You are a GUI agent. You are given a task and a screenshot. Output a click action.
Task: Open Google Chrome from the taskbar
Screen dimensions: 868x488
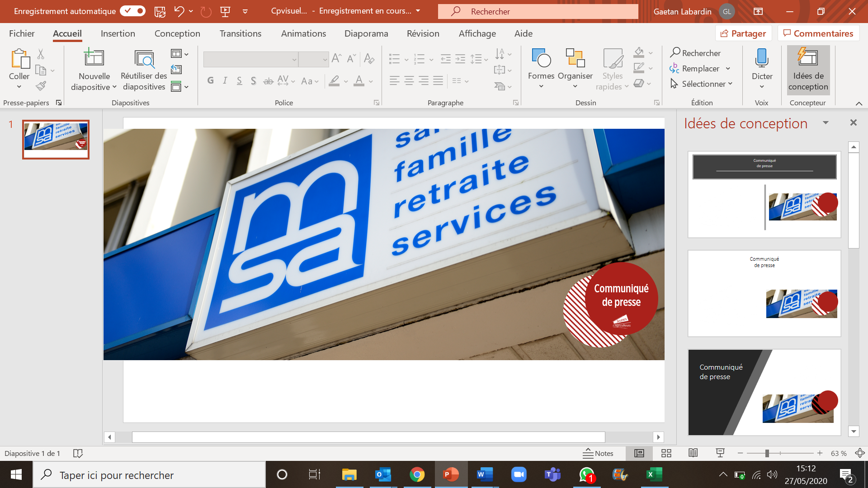pyautogui.click(x=417, y=474)
